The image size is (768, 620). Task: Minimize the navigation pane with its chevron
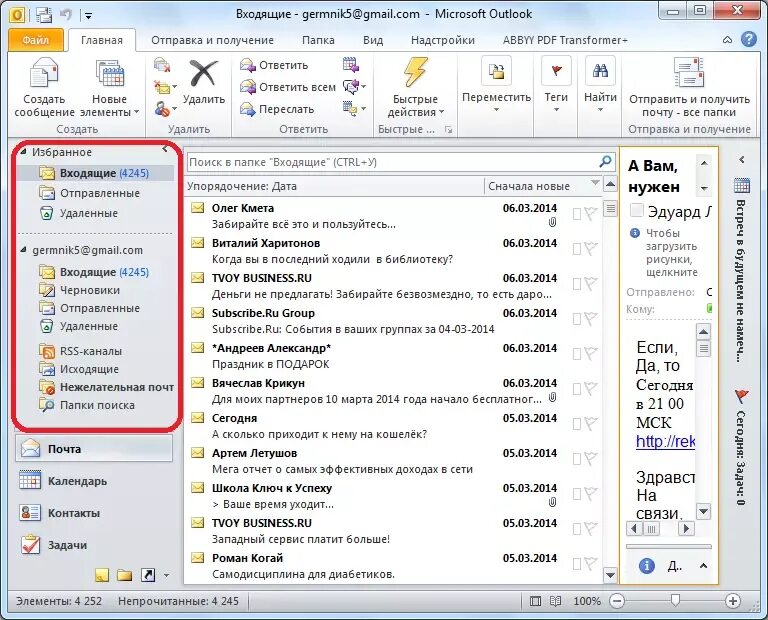point(166,149)
